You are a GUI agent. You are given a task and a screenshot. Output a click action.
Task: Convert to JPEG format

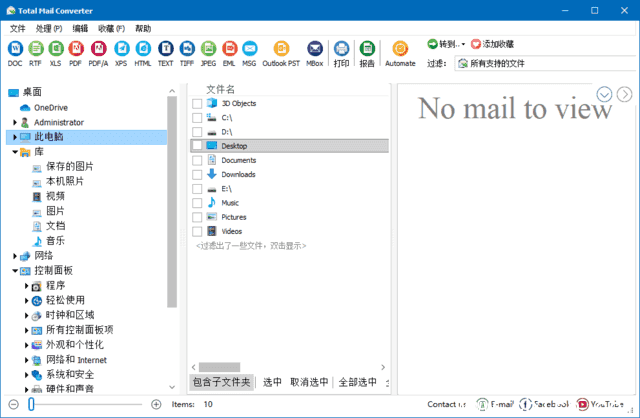click(208, 53)
